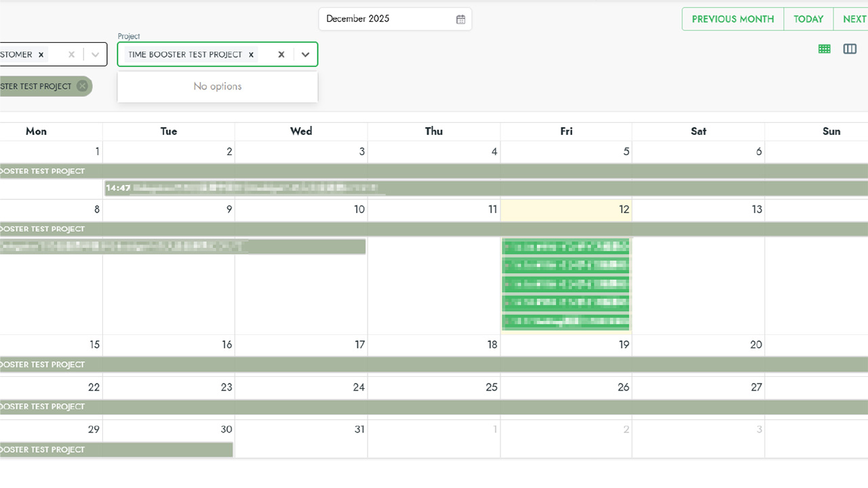The width and height of the screenshot is (868, 488).
Task: Expand the Project dropdown chevron
Action: (x=305, y=55)
